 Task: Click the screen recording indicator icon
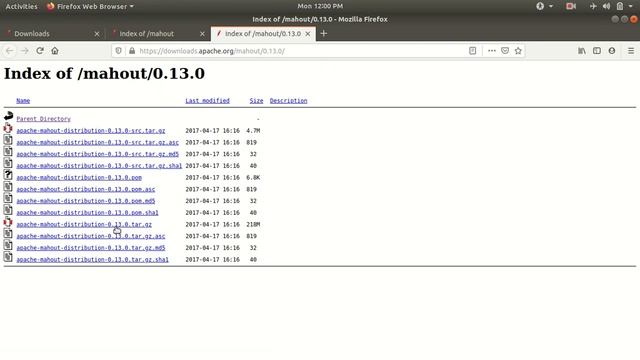571,6
